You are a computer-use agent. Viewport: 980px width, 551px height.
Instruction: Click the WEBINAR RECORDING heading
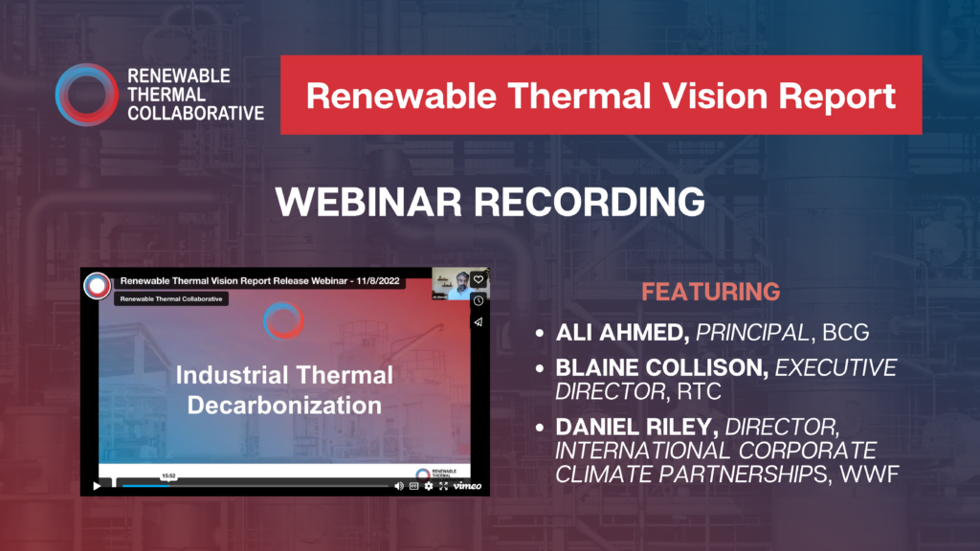[x=490, y=203]
